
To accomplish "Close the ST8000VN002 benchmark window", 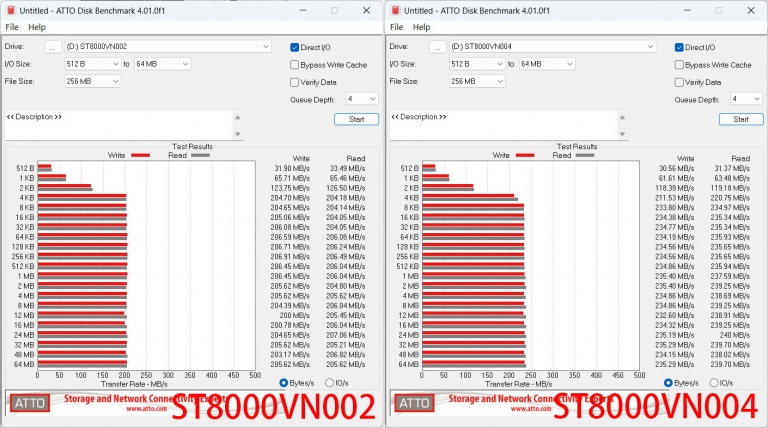I will (366, 10).
